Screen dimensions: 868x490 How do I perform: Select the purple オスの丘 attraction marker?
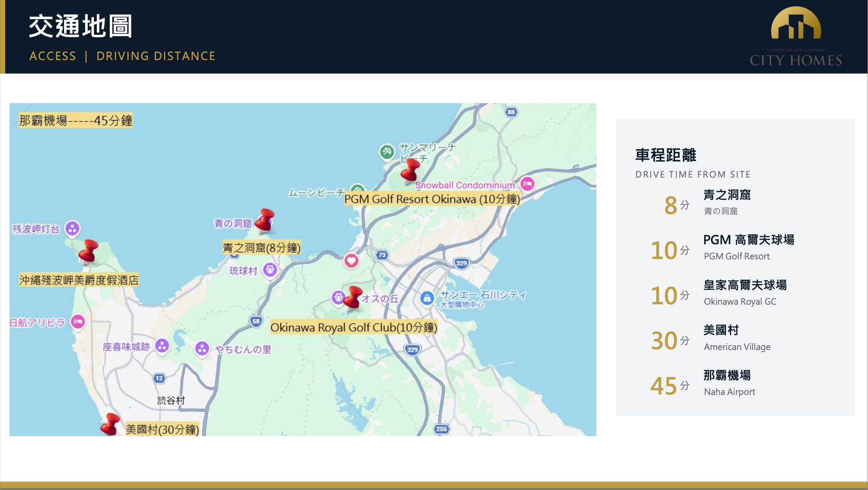pos(338,297)
